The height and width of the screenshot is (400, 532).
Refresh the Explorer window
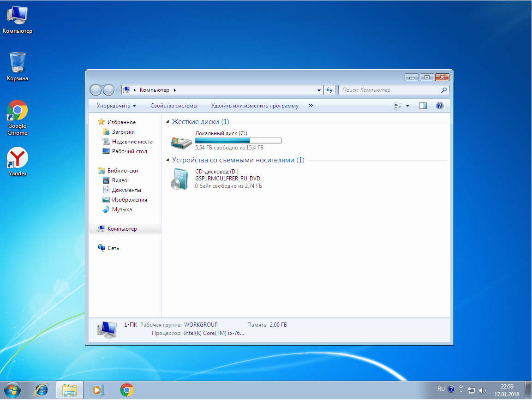[329, 90]
